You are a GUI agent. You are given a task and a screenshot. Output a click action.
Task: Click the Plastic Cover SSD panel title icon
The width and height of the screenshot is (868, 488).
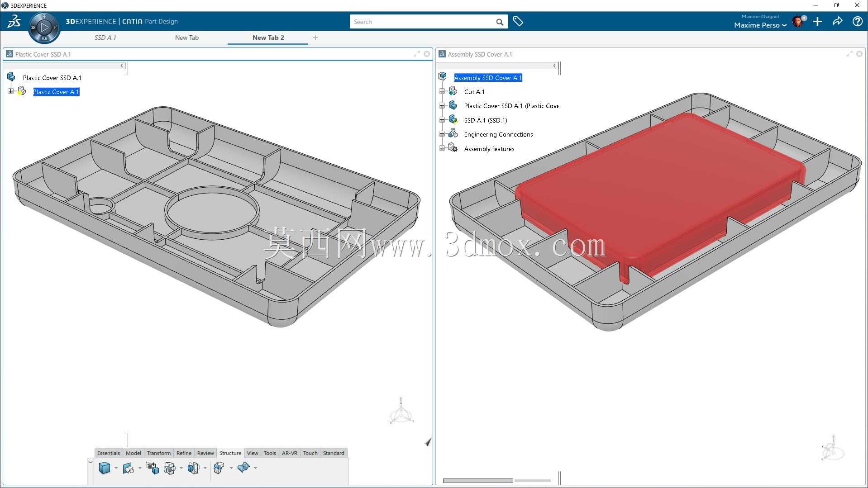tap(10, 54)
